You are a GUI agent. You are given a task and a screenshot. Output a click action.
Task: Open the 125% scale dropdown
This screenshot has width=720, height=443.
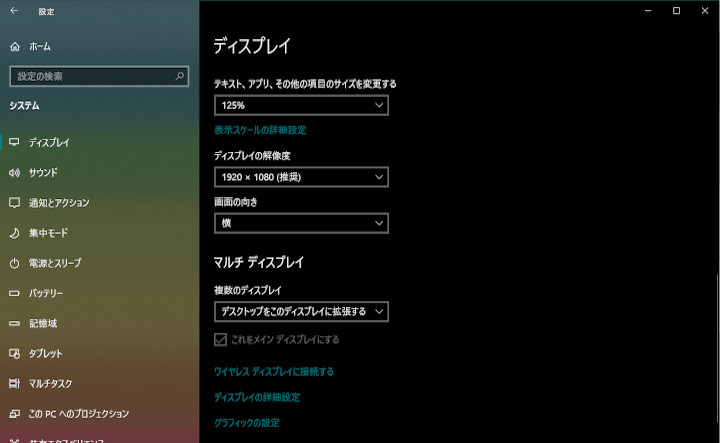pos(301,105)
